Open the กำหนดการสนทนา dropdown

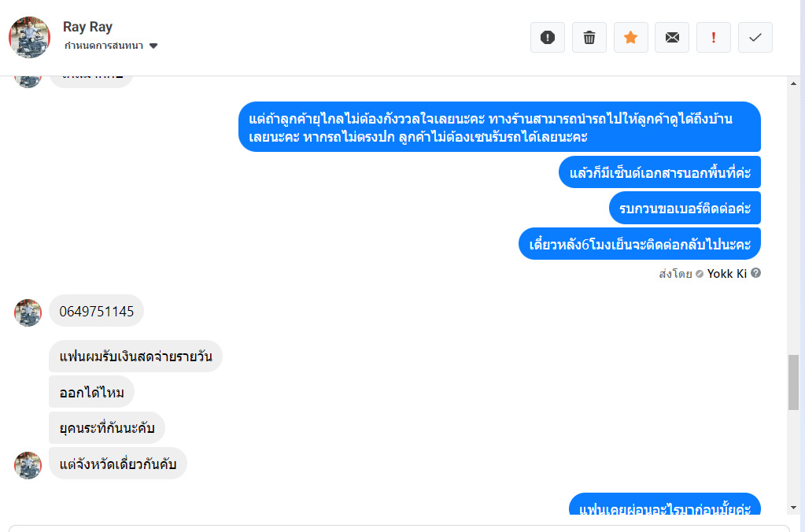(104, 46)
